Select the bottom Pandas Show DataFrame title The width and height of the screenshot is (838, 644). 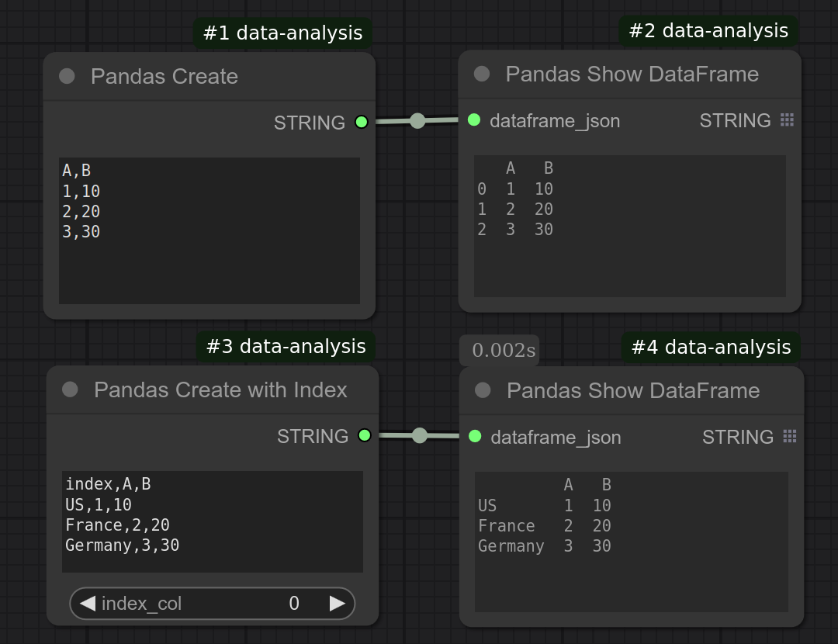click(633, 390)
